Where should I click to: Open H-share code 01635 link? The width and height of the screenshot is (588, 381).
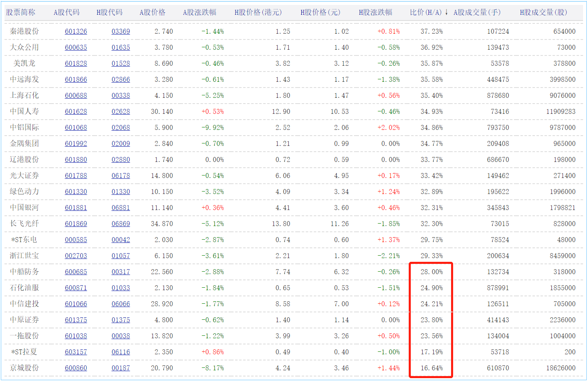121,47
